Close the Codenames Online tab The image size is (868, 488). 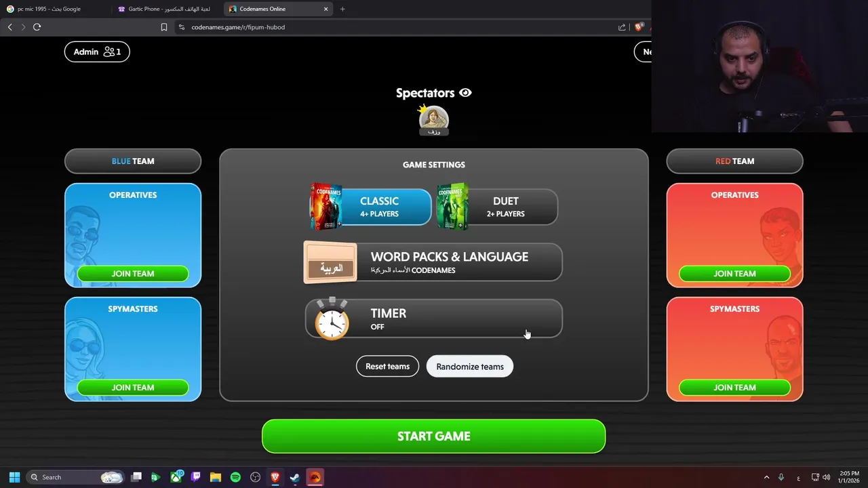click(x=325, y=9)
